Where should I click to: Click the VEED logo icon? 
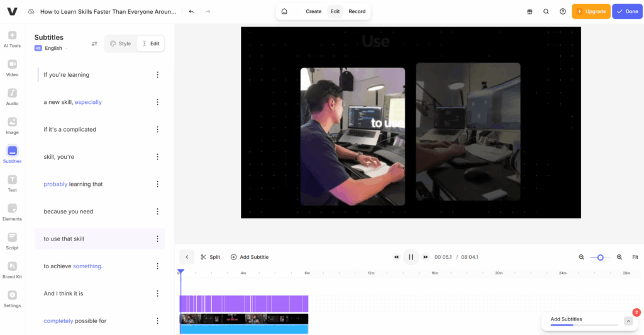pyautogui.click(x=13, y=11)
